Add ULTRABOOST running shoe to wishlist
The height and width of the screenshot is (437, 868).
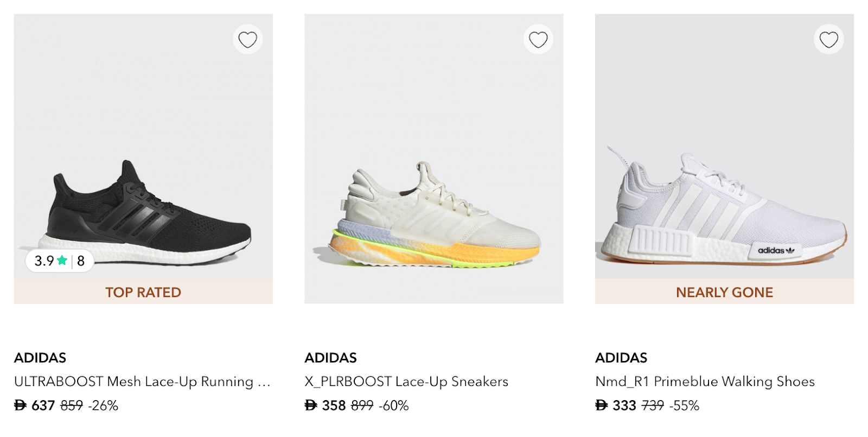click(247, 40)
